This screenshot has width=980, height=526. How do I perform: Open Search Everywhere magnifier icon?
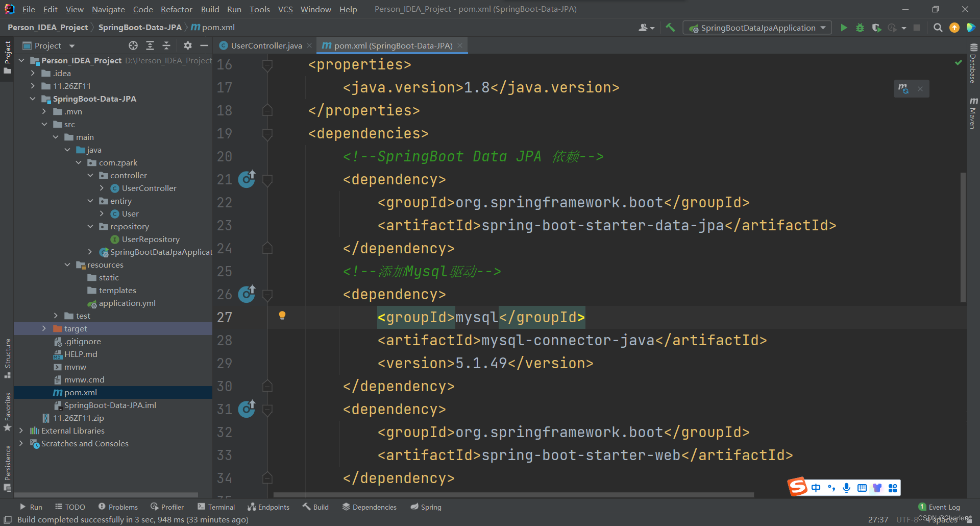[938, 28]
